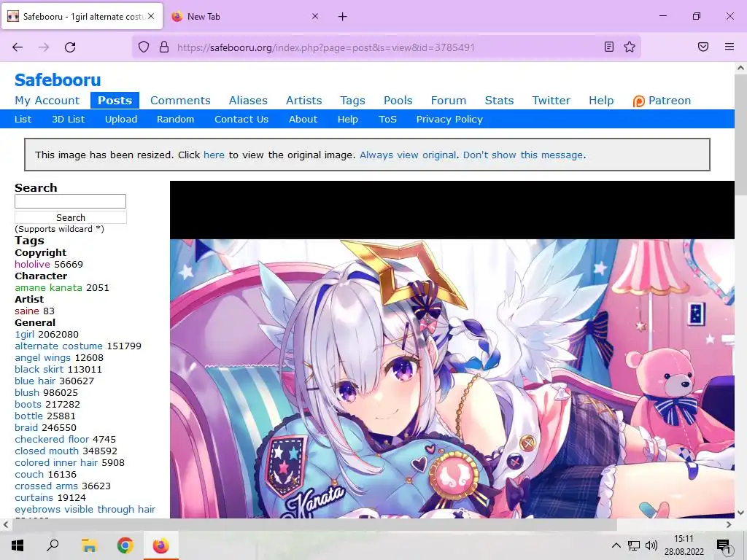
Task: Go to the Comments section
Action: tap(180, 101)
